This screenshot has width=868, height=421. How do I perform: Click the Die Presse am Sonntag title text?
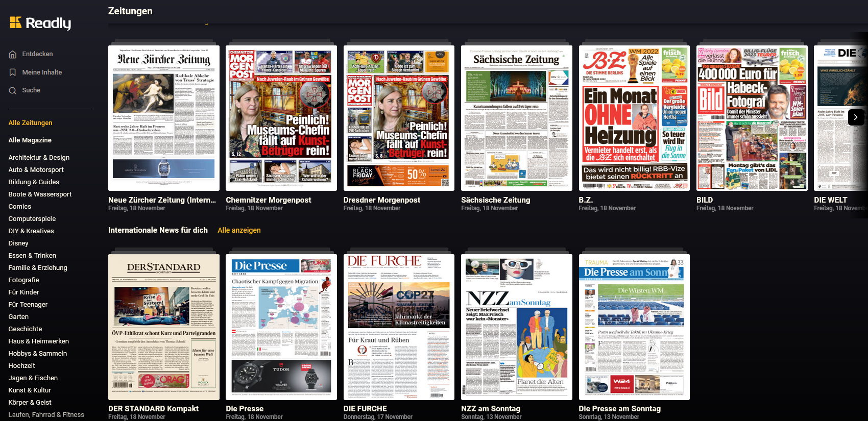(620, 409)
